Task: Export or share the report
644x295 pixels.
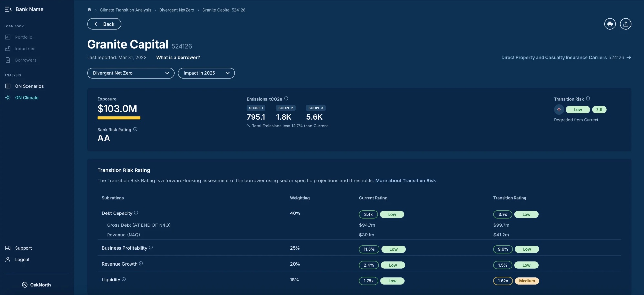Action: [x=626, y=24]
